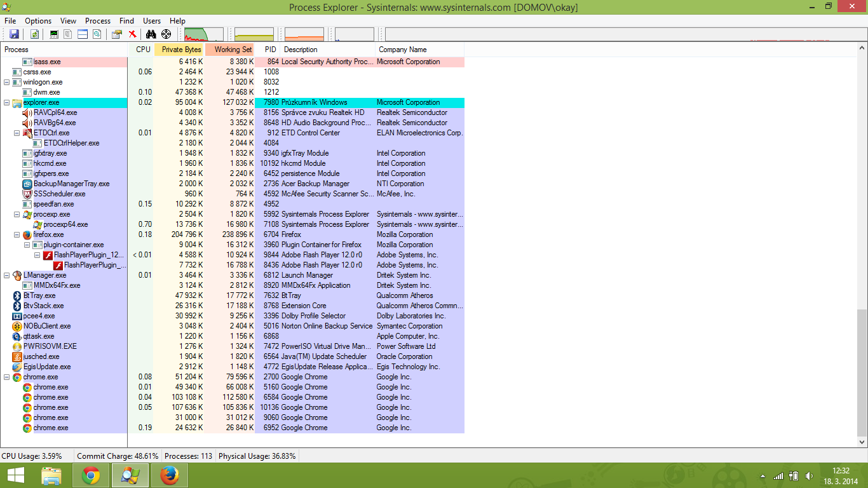Viewport: 868px width, 488px height.
Task: Collapse the parent chrome.exe process tree
Action: pos(7,377)
